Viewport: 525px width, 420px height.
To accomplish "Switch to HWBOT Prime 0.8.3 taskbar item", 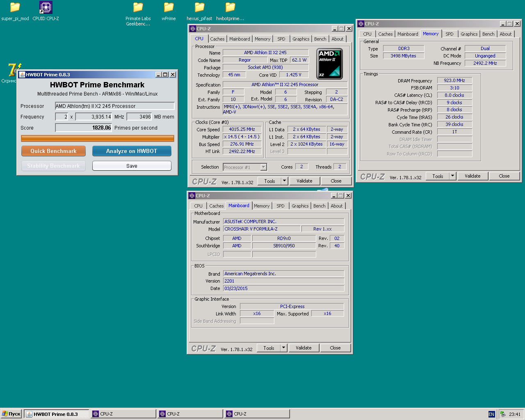I will 57,414.
